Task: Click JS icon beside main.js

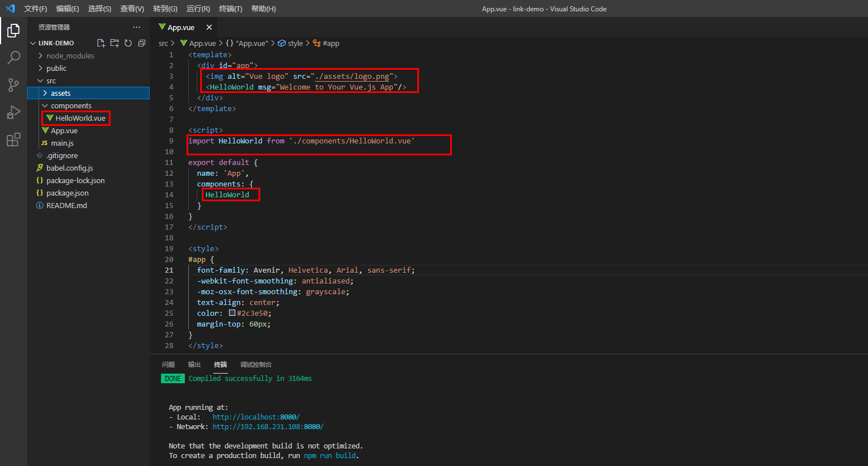Action: [x=44, y=143]
